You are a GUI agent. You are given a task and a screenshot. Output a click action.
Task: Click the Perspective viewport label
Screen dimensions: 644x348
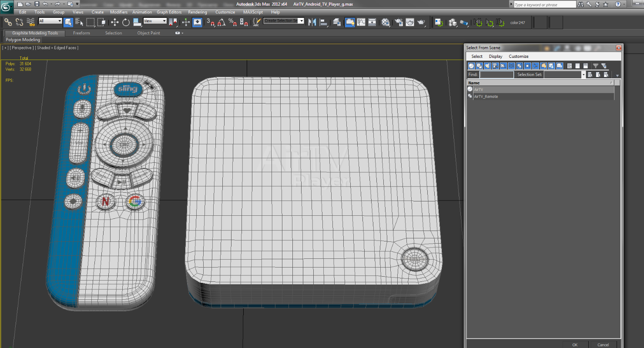[21, 48]
